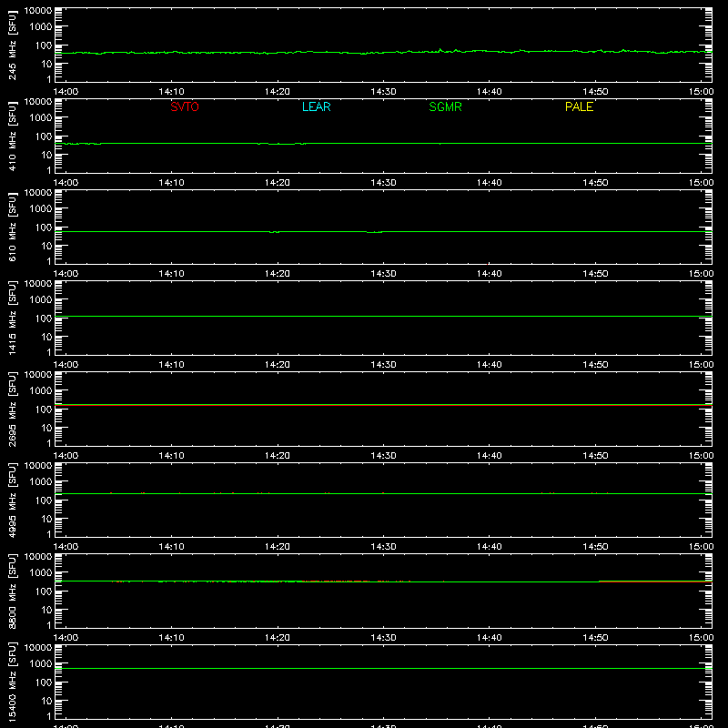Click 14:30 tick below the 8800 MHz plot
This screenshot has width=728, height=728.
[383, 638]
